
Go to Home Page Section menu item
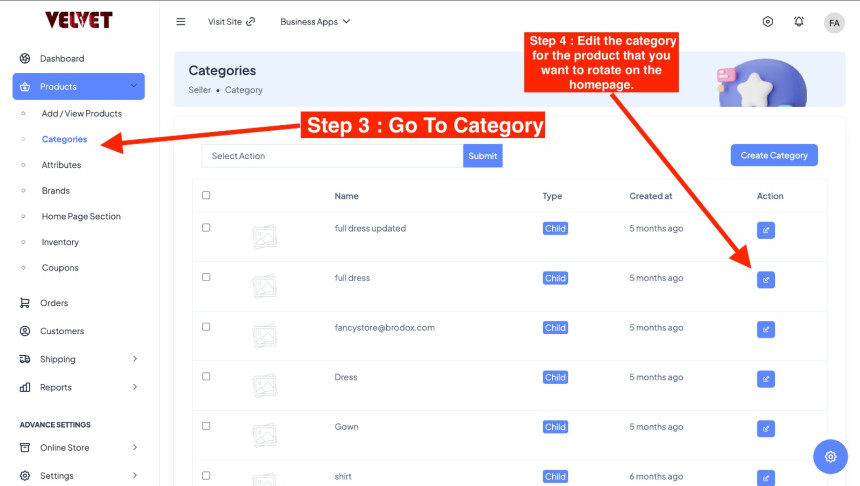pyautogui.click(x=81, y=216)
